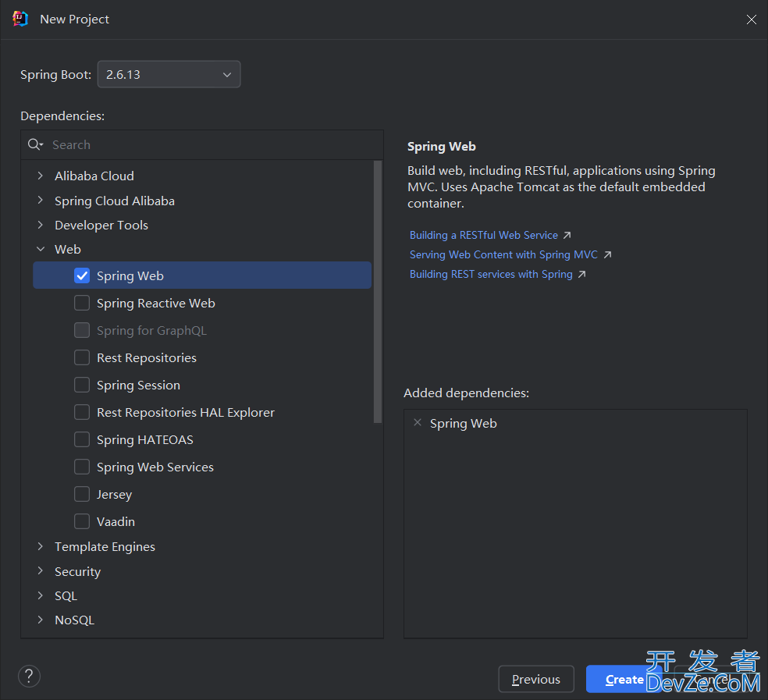Uncheck the Spring Web checkbox
Viewport: 768px width, 700px height.
[x=82, y=275]
